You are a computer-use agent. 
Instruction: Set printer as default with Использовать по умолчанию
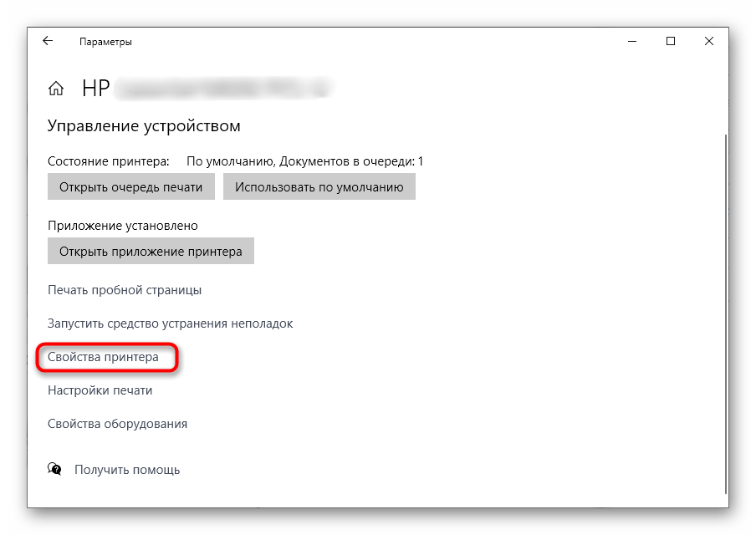(x=319, y=186)
